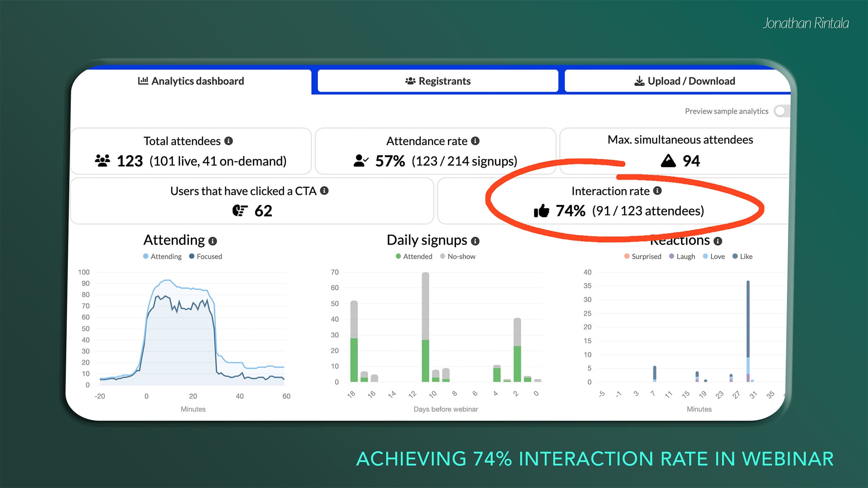Click info icon next to Reactions title
The image size is (868, 488).
(x=718, y=241)
